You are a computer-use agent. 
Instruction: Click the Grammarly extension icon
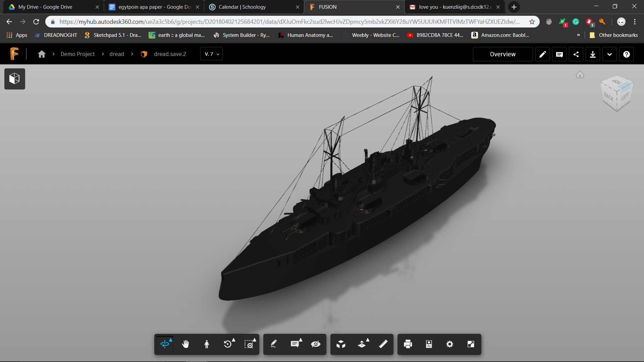pos(576,22)
